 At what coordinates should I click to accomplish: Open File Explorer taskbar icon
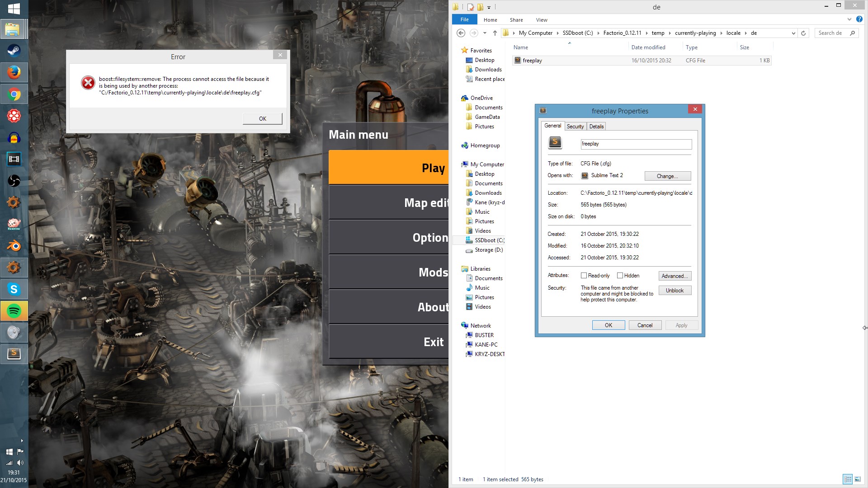(14, 29)
